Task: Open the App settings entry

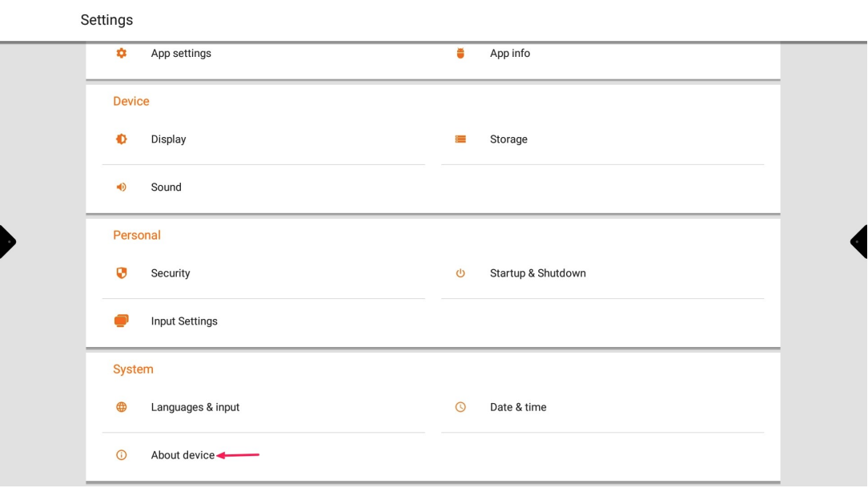Action: click(181, 54)
